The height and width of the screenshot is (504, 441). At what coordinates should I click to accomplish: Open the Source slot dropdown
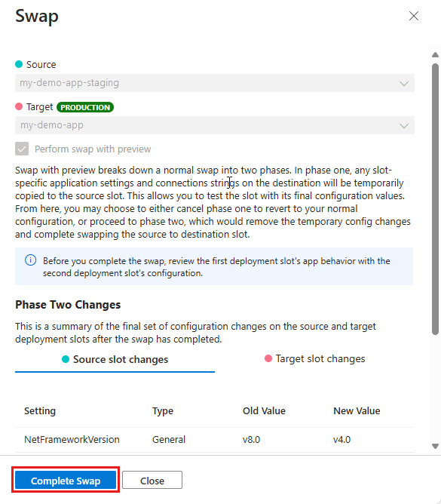pos(215,83)
